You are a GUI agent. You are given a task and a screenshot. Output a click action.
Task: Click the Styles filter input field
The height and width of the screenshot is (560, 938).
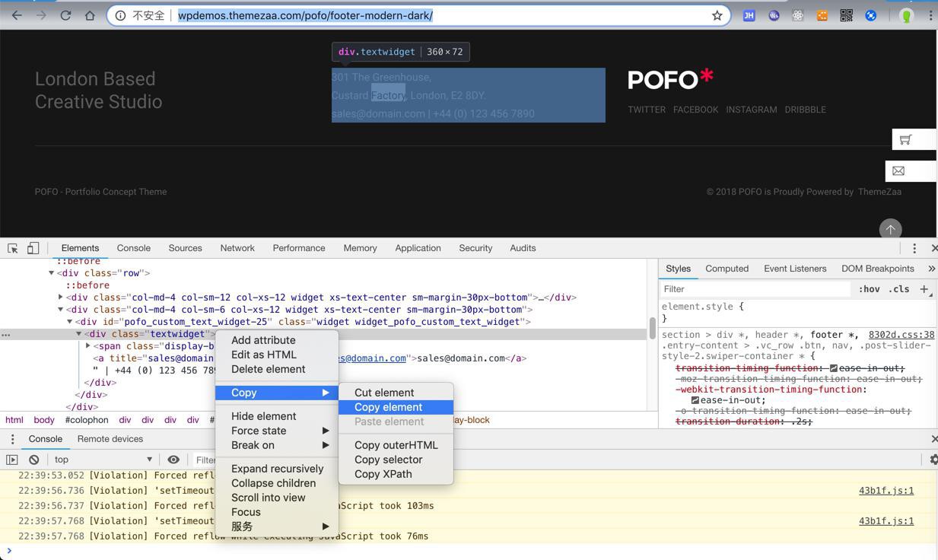(755, 289)
